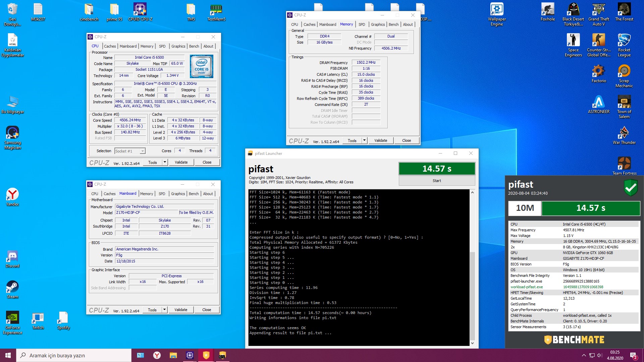
Task: Open Samsung Magician desktop icon
Action: pos(12,138)
